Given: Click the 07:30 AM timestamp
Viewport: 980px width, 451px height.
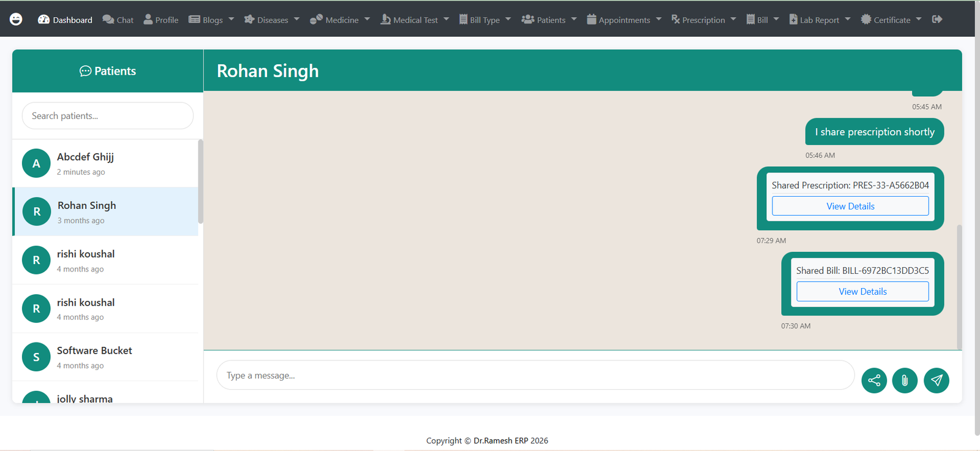Looking at the screenshot, I should (796, 326).
